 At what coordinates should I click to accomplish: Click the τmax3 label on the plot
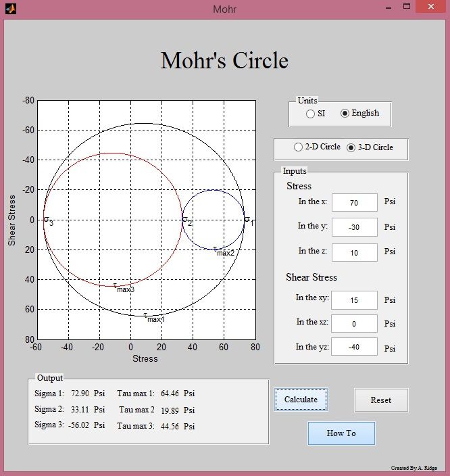[x=124, y=288]
